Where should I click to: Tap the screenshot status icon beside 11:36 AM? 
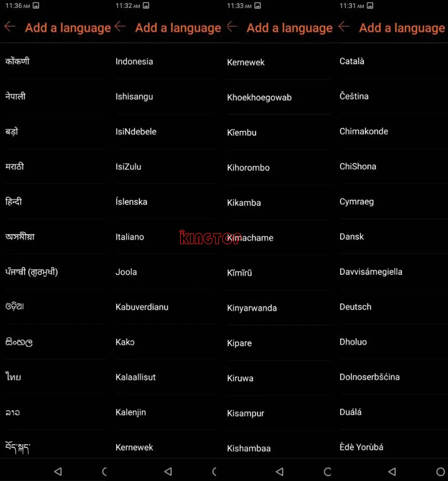coord(36,6)
